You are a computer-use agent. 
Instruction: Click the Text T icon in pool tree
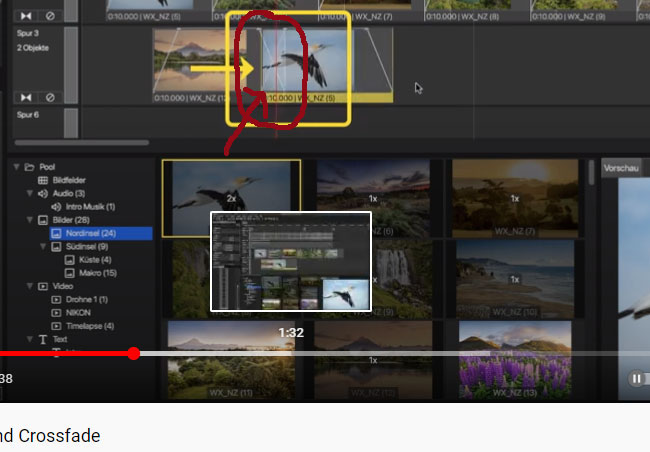(43, 340)
